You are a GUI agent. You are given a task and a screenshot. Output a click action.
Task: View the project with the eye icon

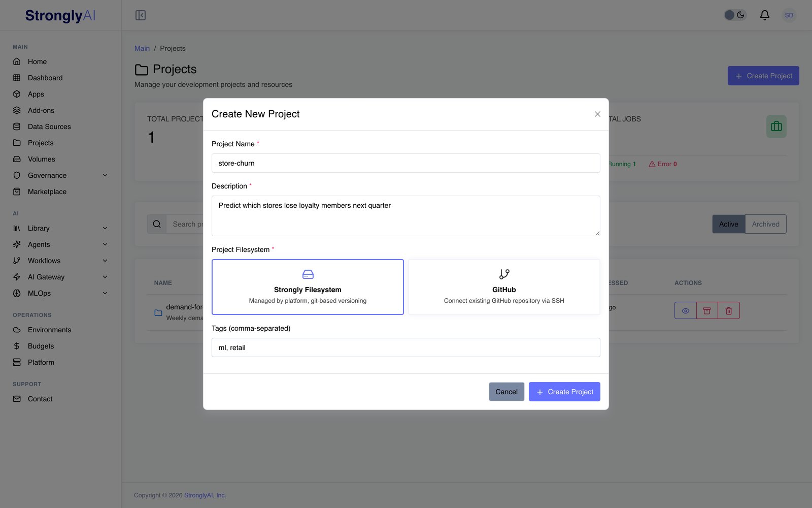[x=685, y=310]
